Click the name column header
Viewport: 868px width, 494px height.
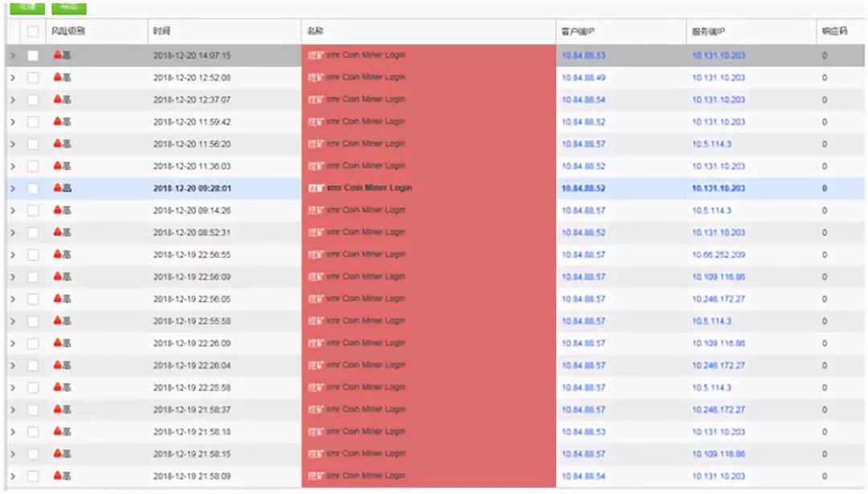pos(316,31)
